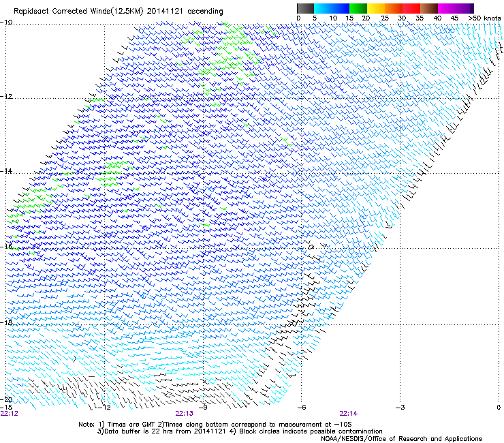Select the yellow 20-25 knots legend segment
The width and height of the screenshot is (504, 443).
click(376, 8)
